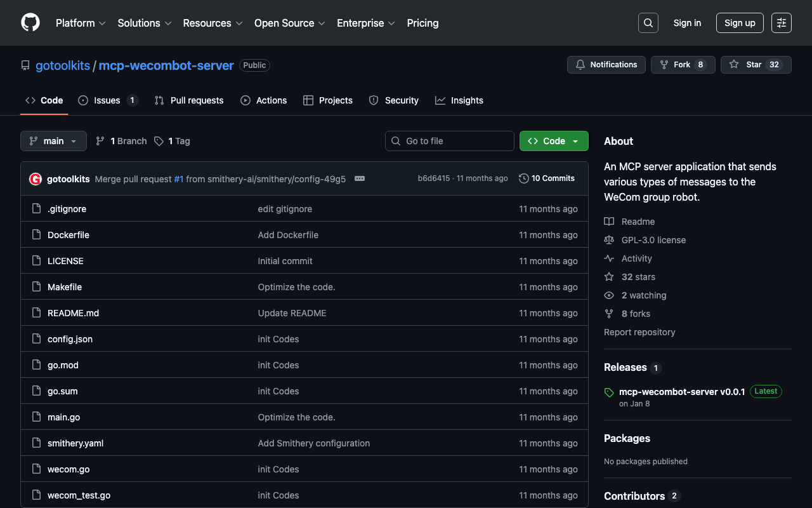Star the repository
The width and height of the screenshot is (812, 508).
point(756,65)
